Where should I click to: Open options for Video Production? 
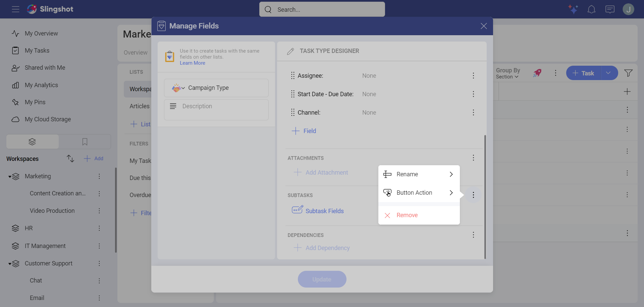coord(99,211)
